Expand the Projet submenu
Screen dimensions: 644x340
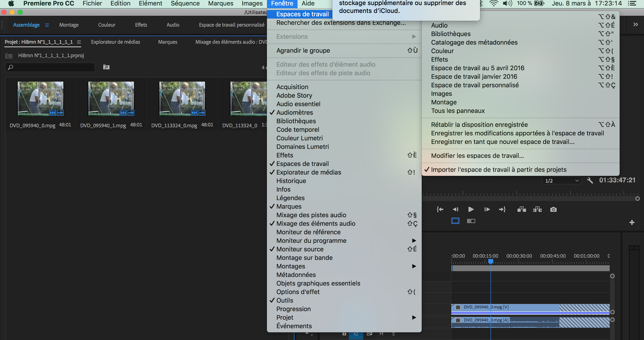344,318
